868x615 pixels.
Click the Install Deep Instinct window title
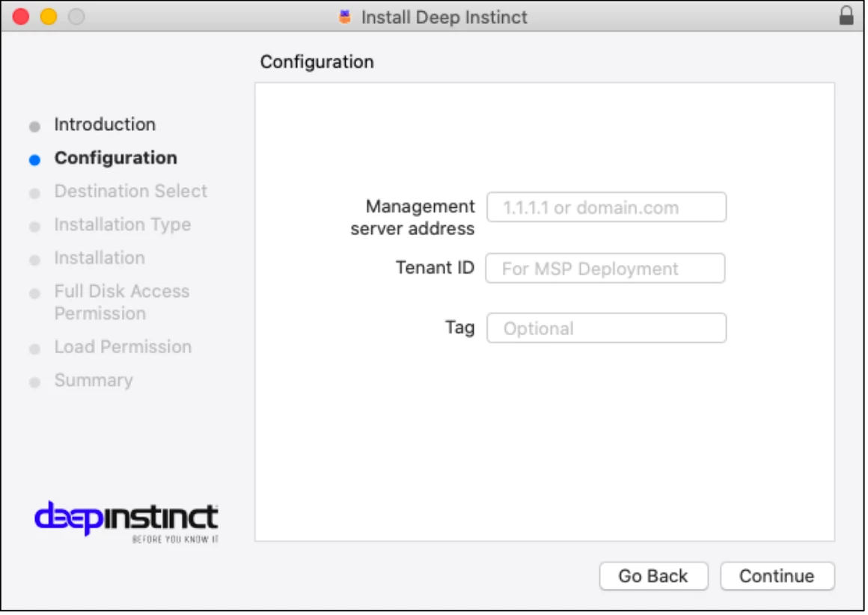[x=445, y=17]
